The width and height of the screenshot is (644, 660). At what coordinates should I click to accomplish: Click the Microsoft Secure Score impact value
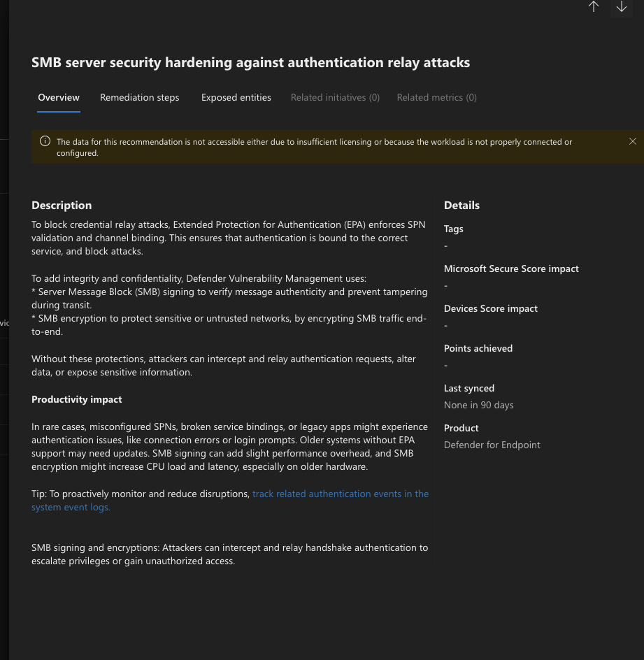445,285
